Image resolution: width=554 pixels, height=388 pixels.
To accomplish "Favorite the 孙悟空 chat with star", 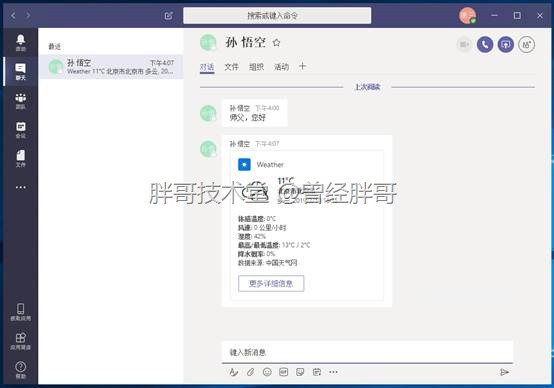I will tap(276, 43).
